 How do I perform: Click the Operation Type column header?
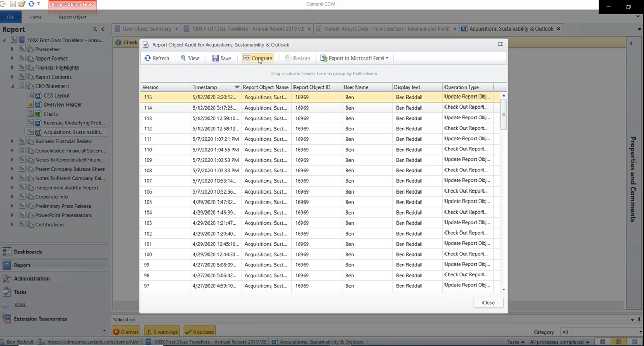467,87
